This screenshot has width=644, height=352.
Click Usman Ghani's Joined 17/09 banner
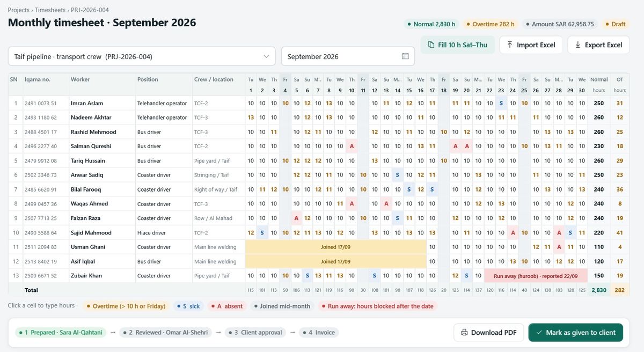click(x=336, y=247)
